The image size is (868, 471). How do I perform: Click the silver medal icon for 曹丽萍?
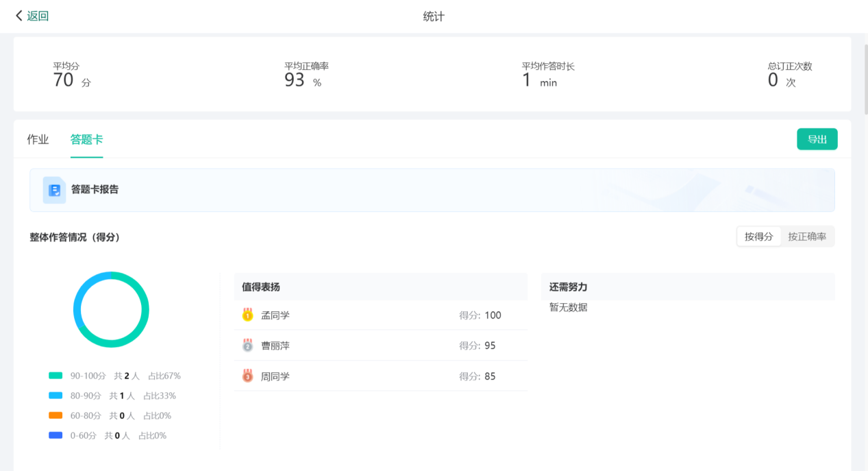click(247, 346)
